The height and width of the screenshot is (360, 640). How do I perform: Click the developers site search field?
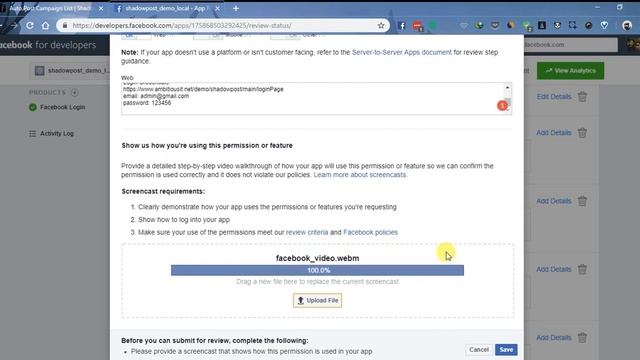click(571, 45)
